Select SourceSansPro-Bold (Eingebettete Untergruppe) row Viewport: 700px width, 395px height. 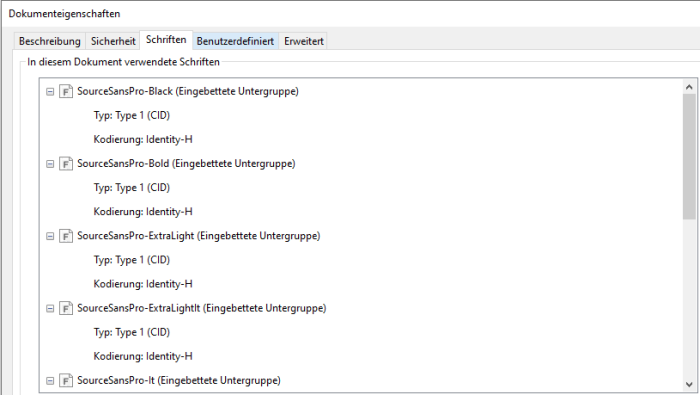186,164
